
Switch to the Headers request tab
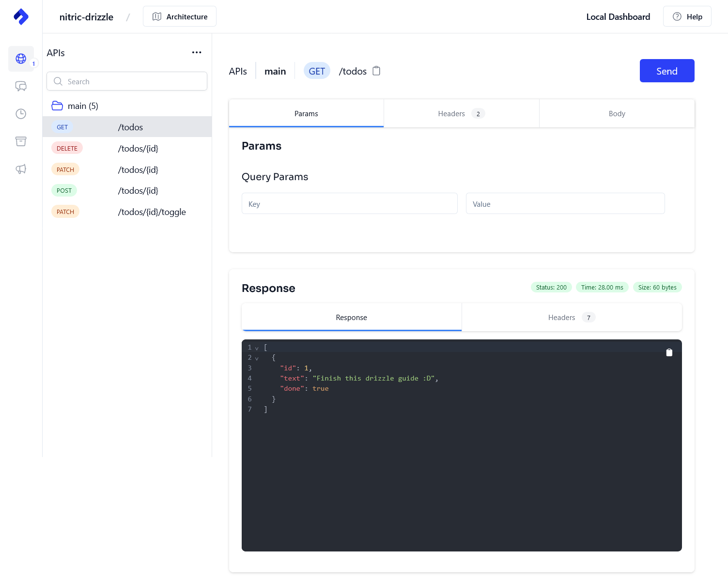[451, 113]
